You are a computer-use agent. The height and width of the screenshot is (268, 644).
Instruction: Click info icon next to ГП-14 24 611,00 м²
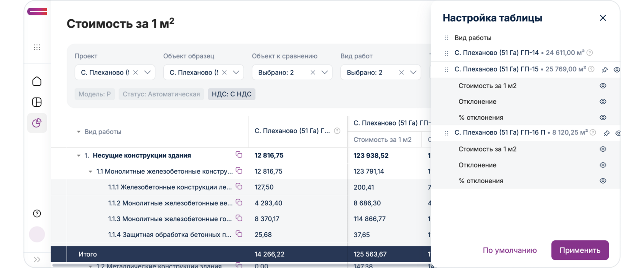(x=590, y=53)
